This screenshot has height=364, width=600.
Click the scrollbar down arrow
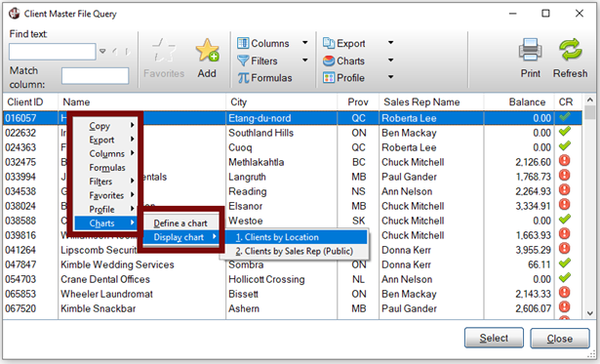pos(590,313)
